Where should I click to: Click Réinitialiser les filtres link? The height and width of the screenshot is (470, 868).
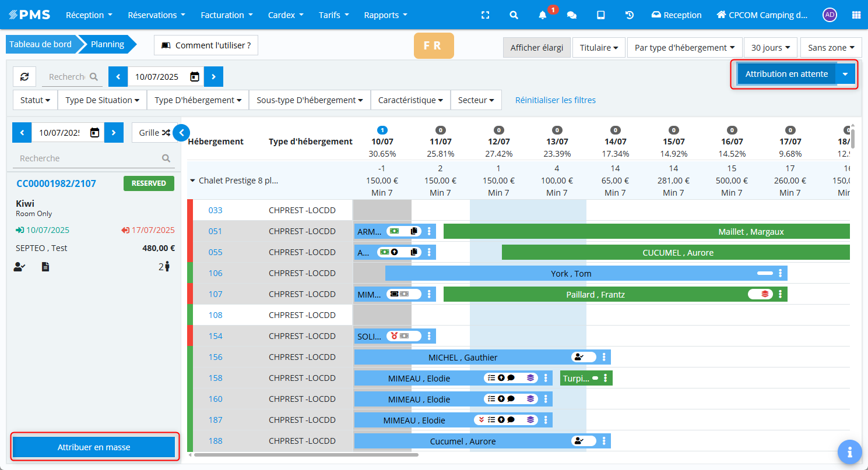[555, 100]
